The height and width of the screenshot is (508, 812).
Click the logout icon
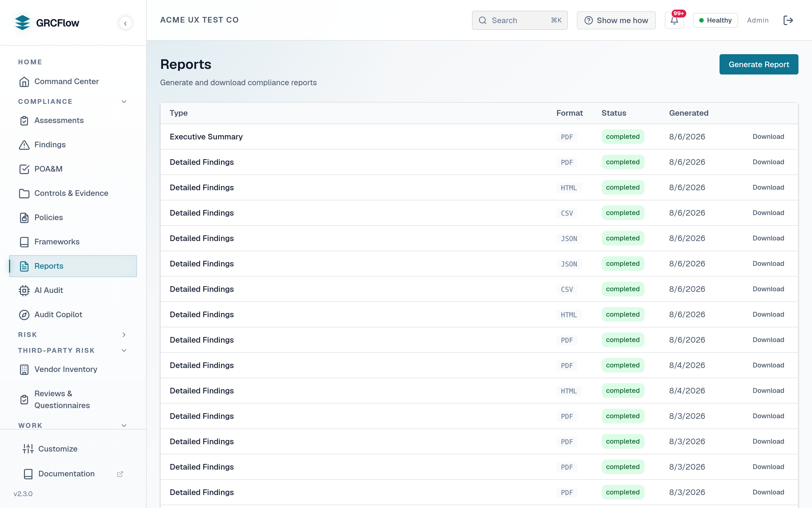coord(788,21)
